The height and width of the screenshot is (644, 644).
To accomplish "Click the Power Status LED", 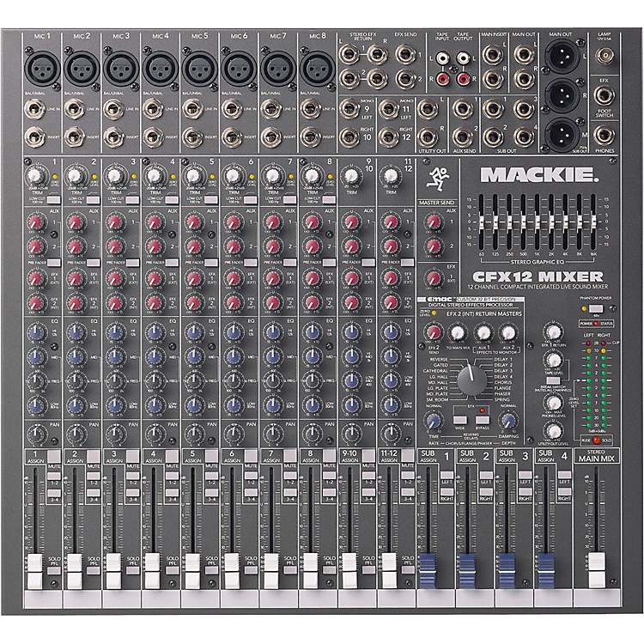I will point(597,324).
